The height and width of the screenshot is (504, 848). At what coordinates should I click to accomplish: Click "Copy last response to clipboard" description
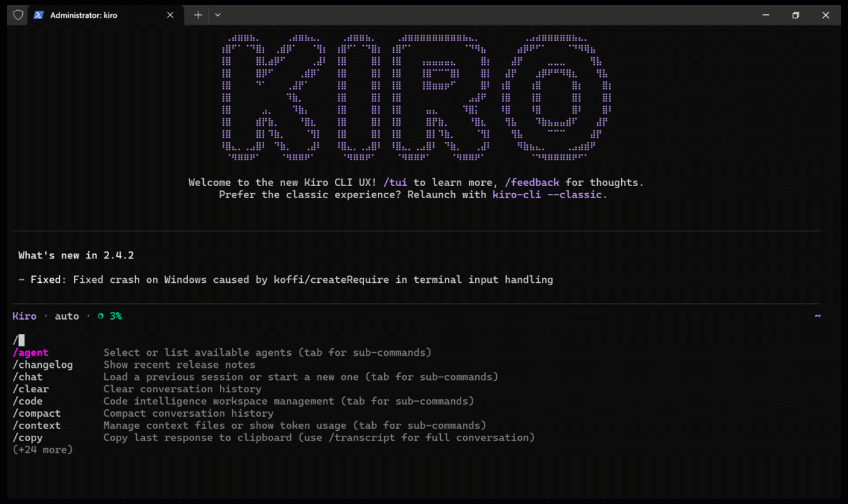319,438
